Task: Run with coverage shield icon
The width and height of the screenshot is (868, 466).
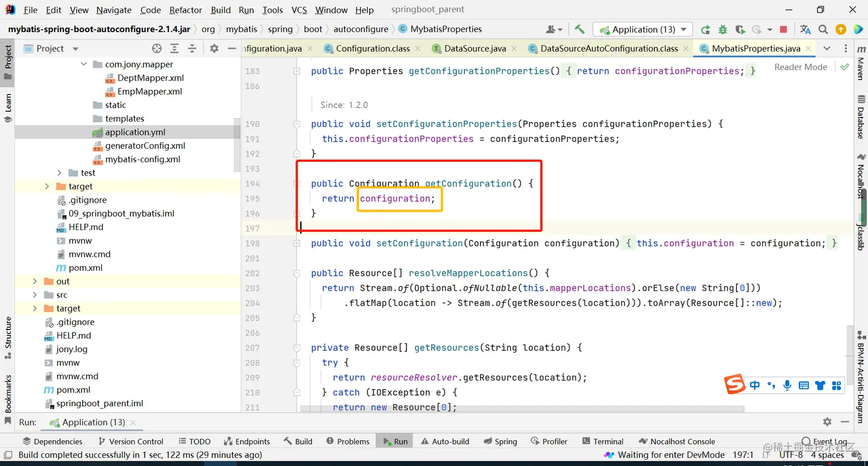Action: 740,29
